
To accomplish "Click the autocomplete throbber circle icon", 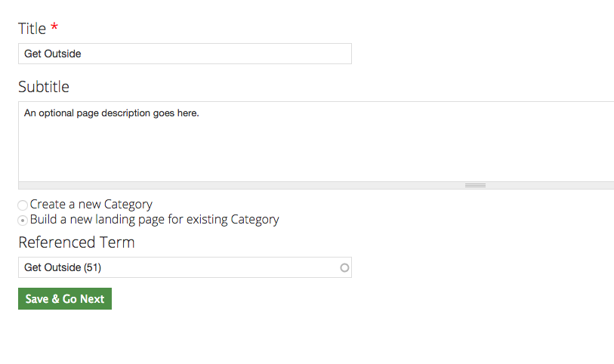I will 344,267.
